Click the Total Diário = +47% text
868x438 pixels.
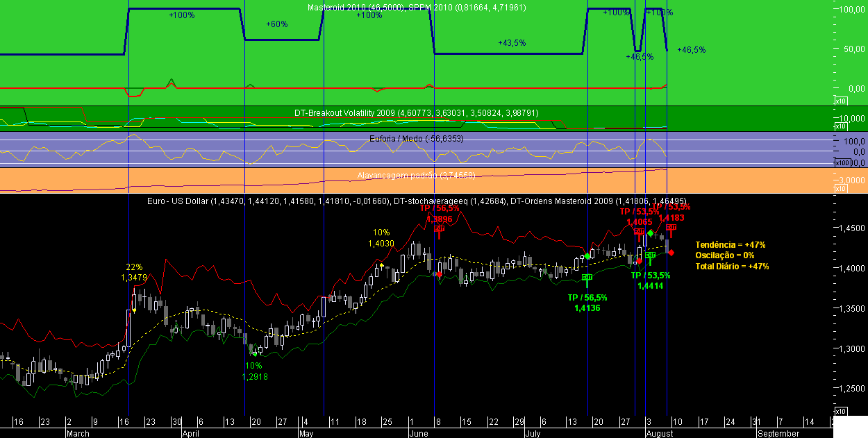click(732, 266)
